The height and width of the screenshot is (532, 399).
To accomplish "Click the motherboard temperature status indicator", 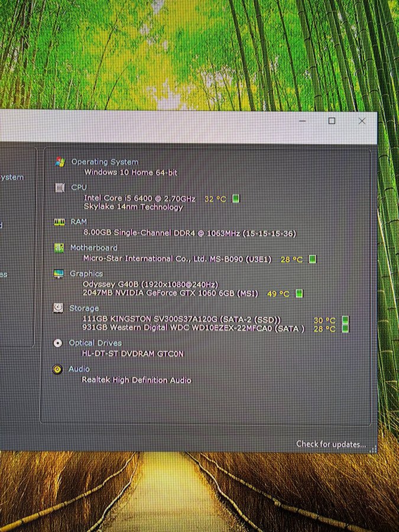I will coord(313,259).
